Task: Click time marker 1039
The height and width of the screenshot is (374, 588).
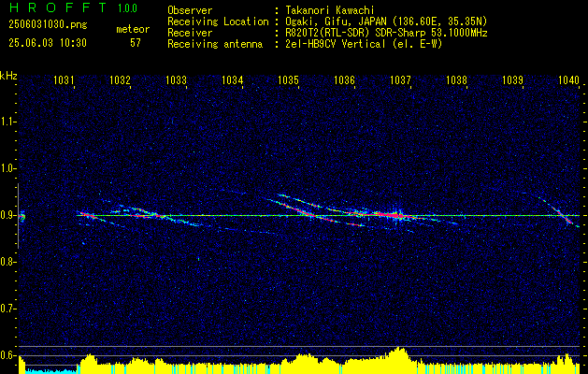Action: click(512, 79)
